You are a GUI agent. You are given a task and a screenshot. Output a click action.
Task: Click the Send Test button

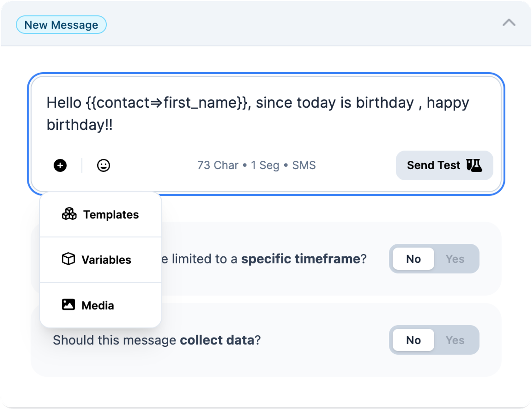444,165
